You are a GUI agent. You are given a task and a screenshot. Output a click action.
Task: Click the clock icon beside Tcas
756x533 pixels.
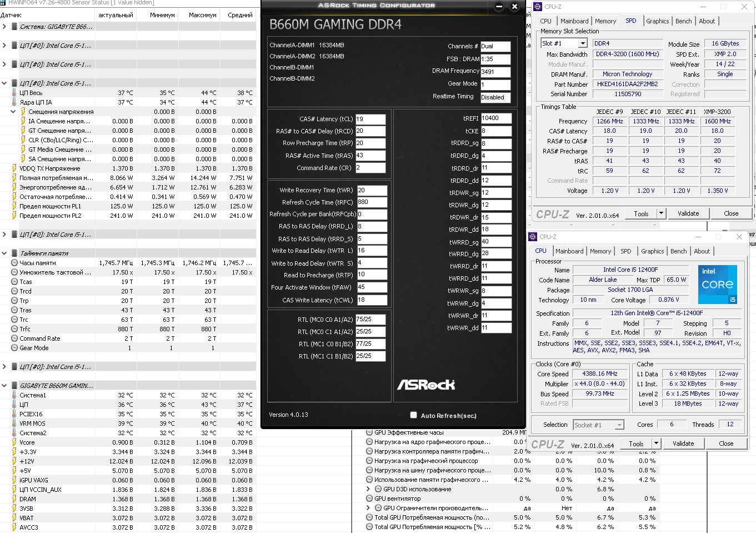pos(14,282)
